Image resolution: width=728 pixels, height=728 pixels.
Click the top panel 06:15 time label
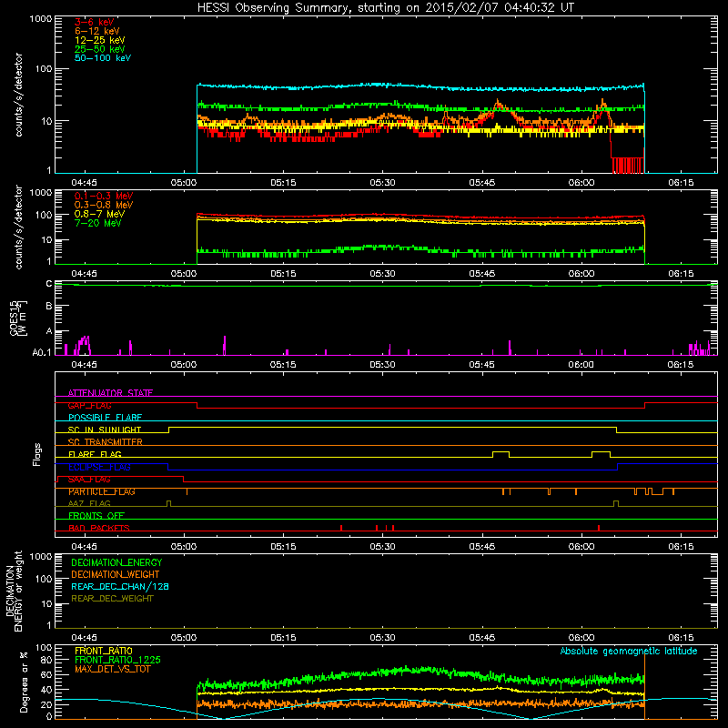(x=681, y=183)
